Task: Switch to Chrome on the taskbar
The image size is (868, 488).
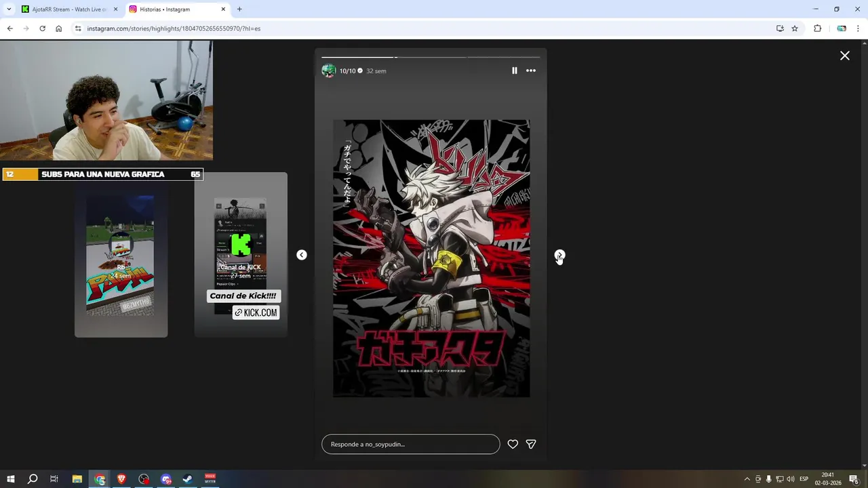Action: 100,479
